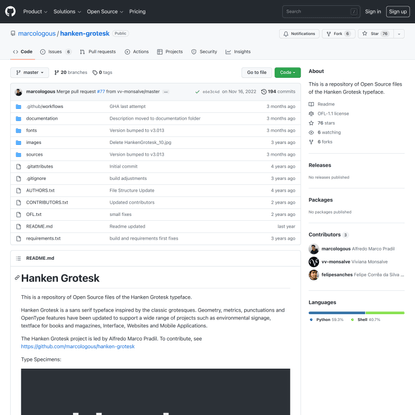This screenshot has height=415, width=415.
Task: Click the Sign up button
Action: coord(398,12)
